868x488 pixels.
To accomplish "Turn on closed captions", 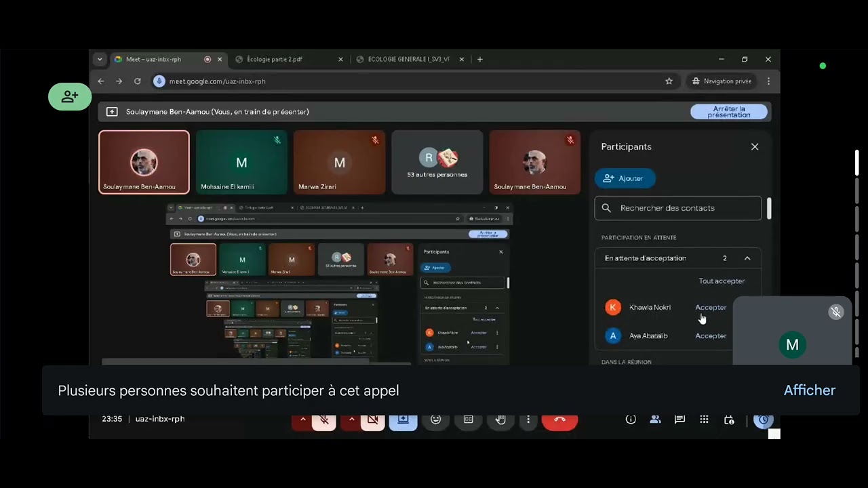I will [x=468, y=420].
